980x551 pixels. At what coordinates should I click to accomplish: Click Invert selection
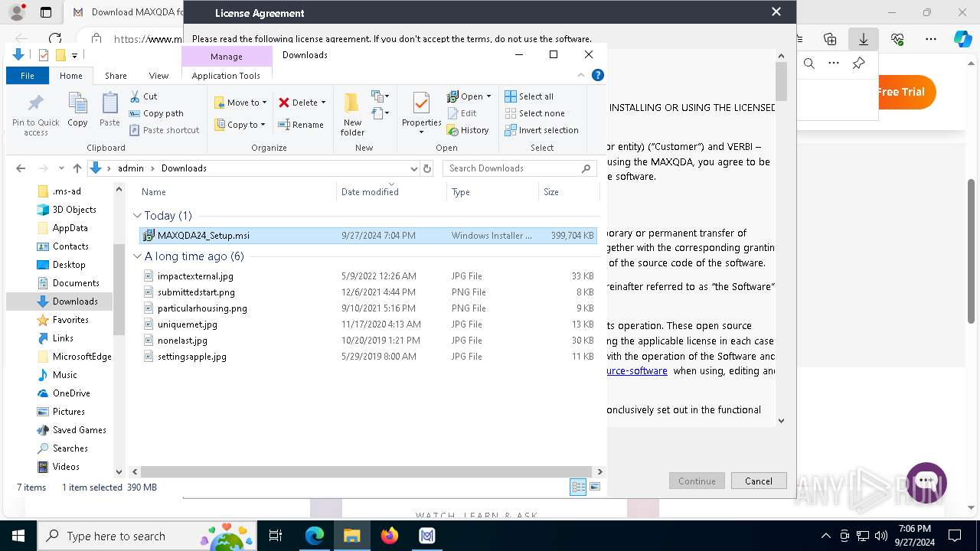pyautogui.click(x=541, y=130)
